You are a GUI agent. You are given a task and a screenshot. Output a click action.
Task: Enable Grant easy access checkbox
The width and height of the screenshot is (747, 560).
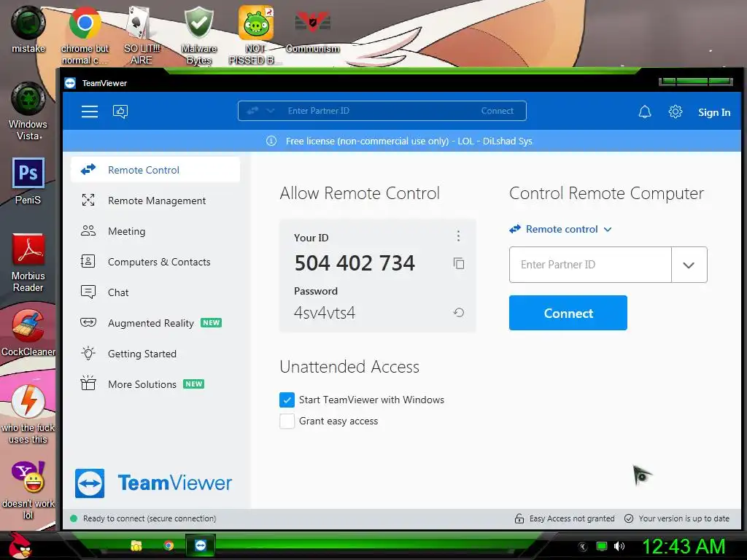(x=287, y=421)
